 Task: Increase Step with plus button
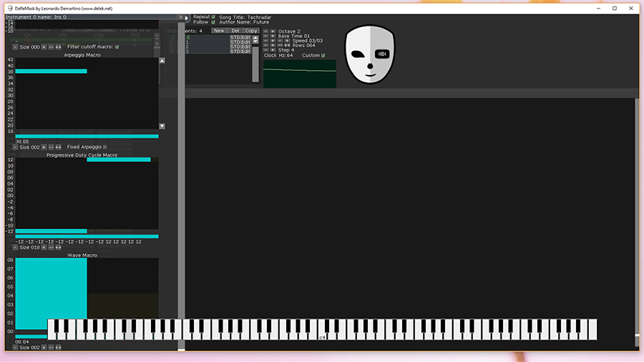(x=273, y=49)
